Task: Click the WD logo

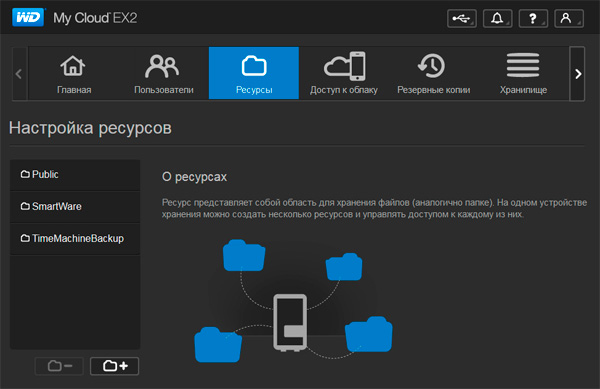Action: coord(28,18)
